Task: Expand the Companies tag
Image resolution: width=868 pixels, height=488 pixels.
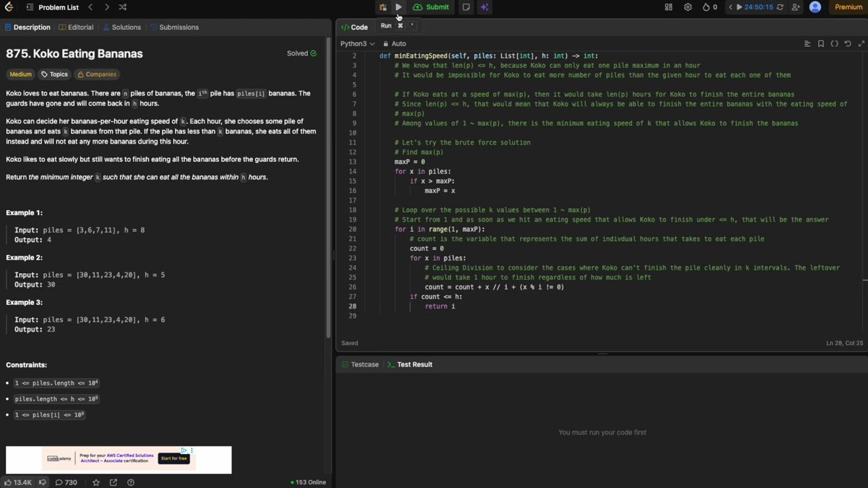Action: pos(97,74)
